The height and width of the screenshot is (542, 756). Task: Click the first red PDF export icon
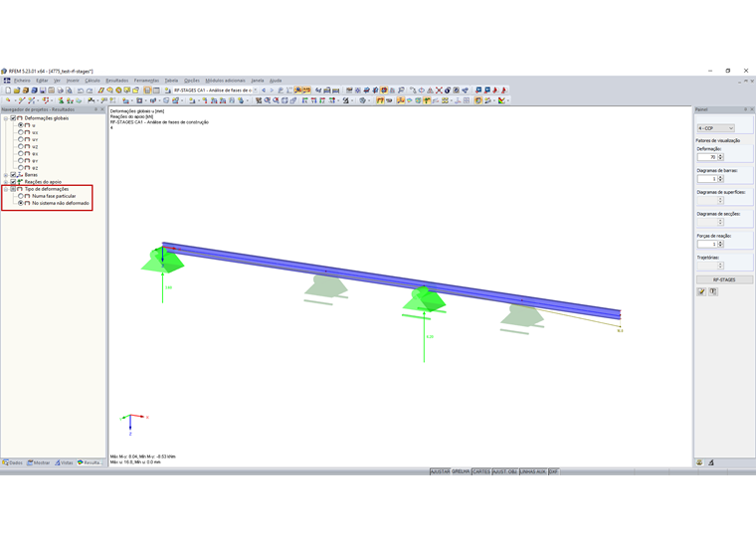tap(495, 90)
